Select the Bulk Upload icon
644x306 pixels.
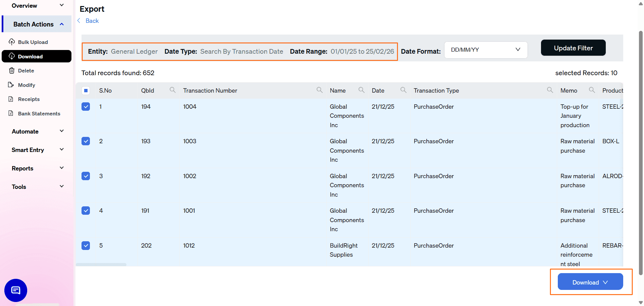click(12, 42)
